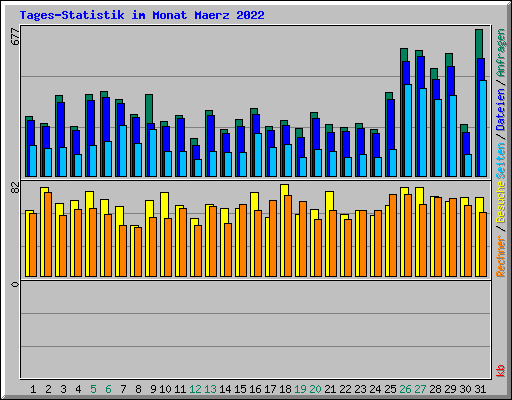Screen dimensions: 512x400
Task: Click the x-axis day label '24'
Action: pyautogui.click(x=375, y=389)
